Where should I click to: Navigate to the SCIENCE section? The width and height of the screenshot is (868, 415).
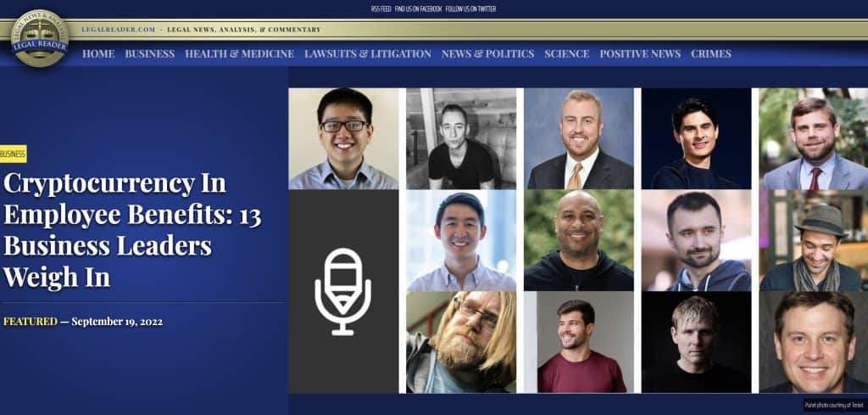(x=566, y=53)
